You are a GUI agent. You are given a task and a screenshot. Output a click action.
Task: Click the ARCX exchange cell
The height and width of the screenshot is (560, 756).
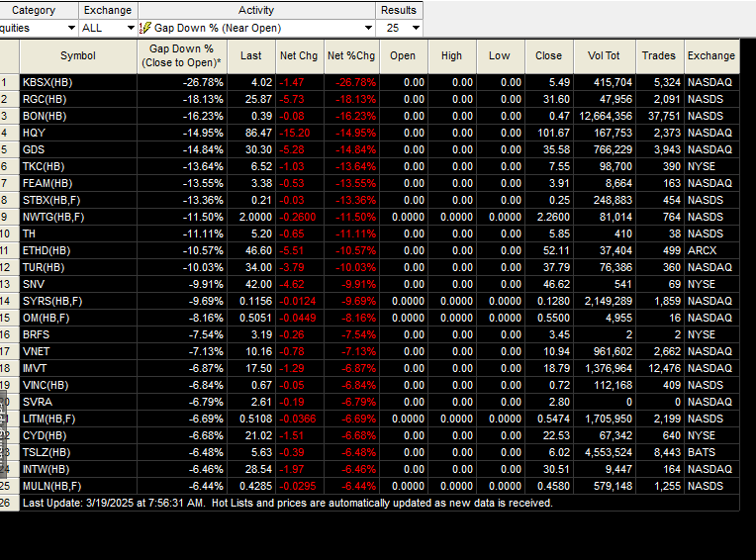[x=711, y=250]
